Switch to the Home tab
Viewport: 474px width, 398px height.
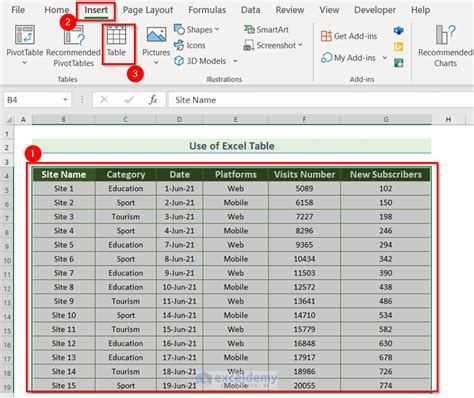[57, 10]
